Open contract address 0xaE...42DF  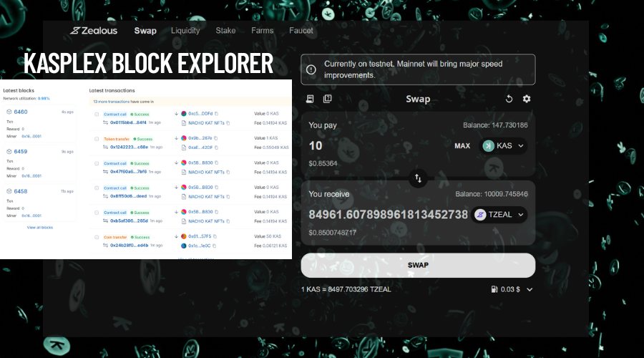coord(200,147)
